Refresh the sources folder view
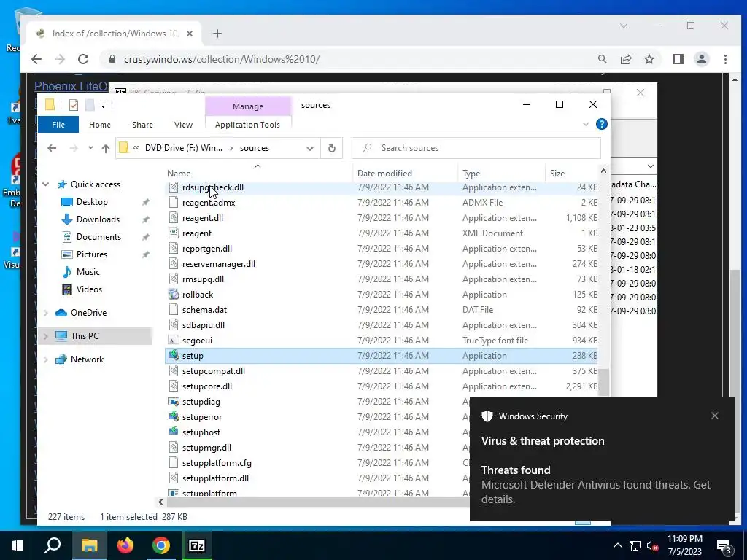This screenshot has width=747, height=560. [x=332, y=148]
